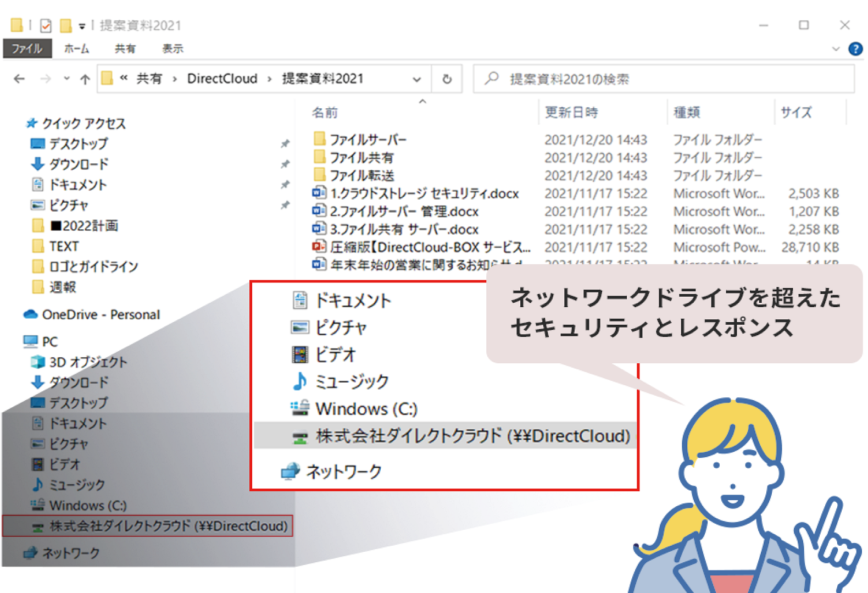This screenshot has height=593, width=868.
Task: Open ピクチャ under Quick Access
Action: (x=69, y=205)
